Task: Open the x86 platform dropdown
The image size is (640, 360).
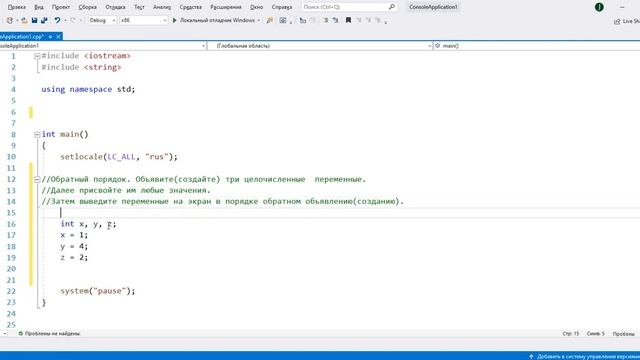Action: [x=143, y=20]
